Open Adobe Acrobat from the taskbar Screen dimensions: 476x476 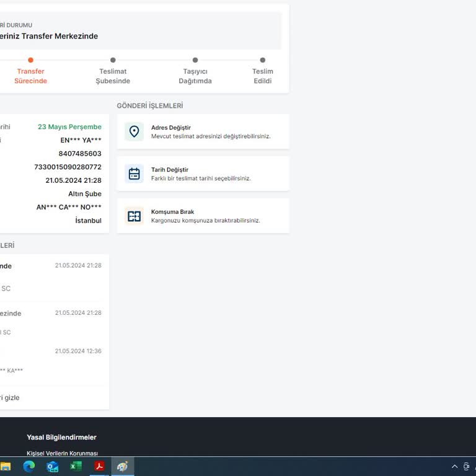click(x=99, y=467)
